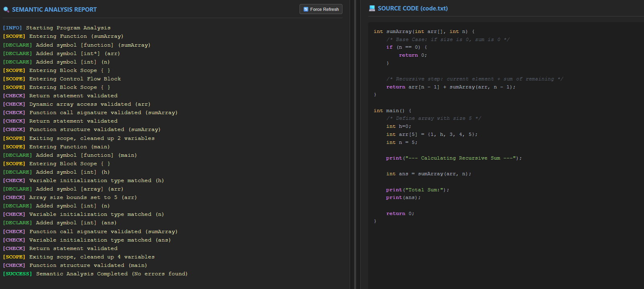Select 'Added symbol [function] (main)' line
This screenshot has width=644, height=289.
click(x=70, y=155)
